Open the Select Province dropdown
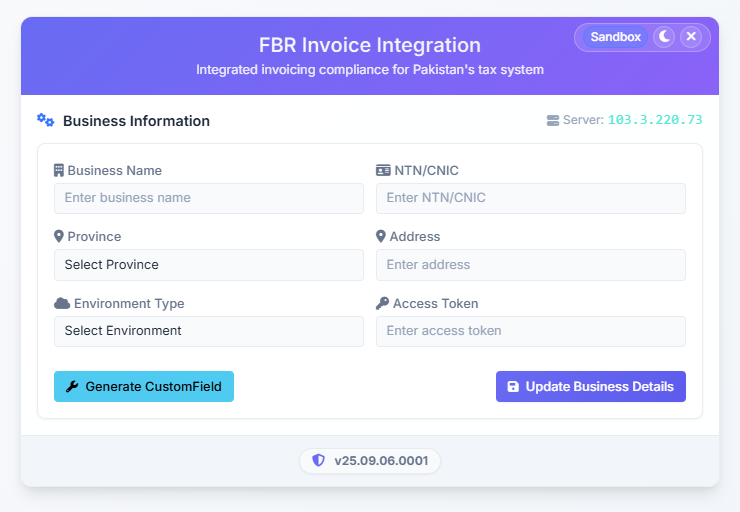This screenshot has height=512, width=740. coord(209,265)
